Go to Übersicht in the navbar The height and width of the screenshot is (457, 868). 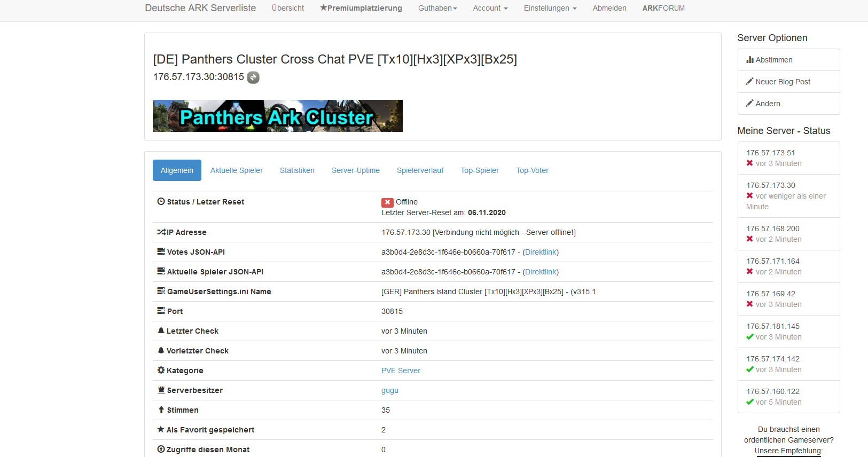point(288,8)
